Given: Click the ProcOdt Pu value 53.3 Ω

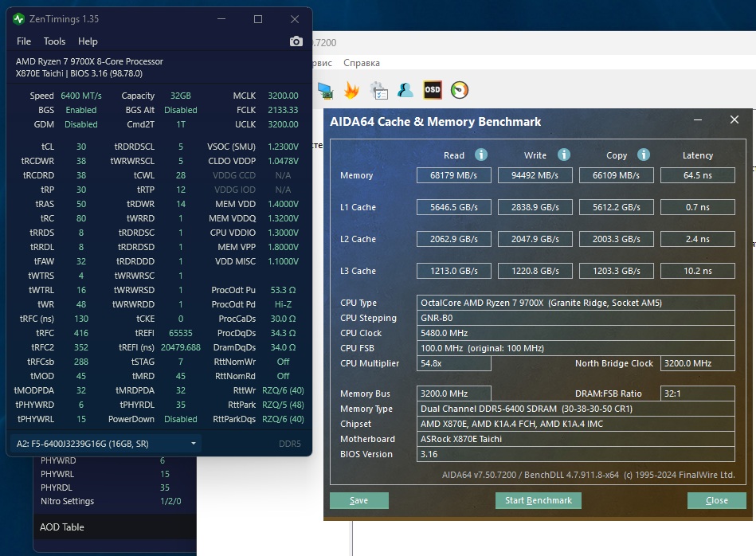Looking at the screenshot, I should (283, 290).
